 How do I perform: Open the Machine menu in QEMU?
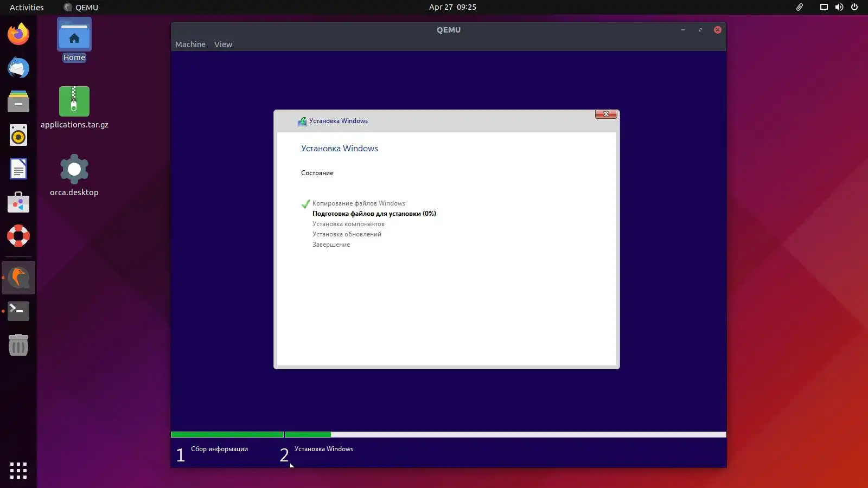click(190, 44)
